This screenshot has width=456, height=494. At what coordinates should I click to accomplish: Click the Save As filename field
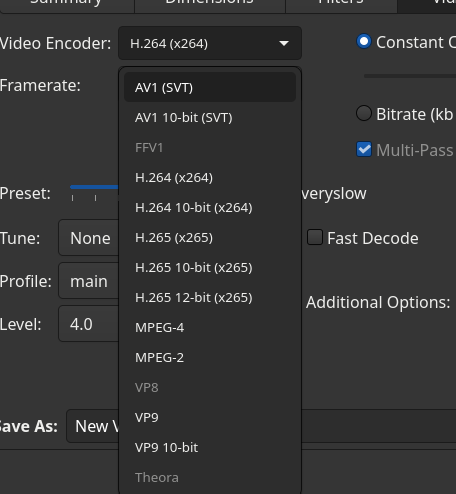click(x=261, y=426)
